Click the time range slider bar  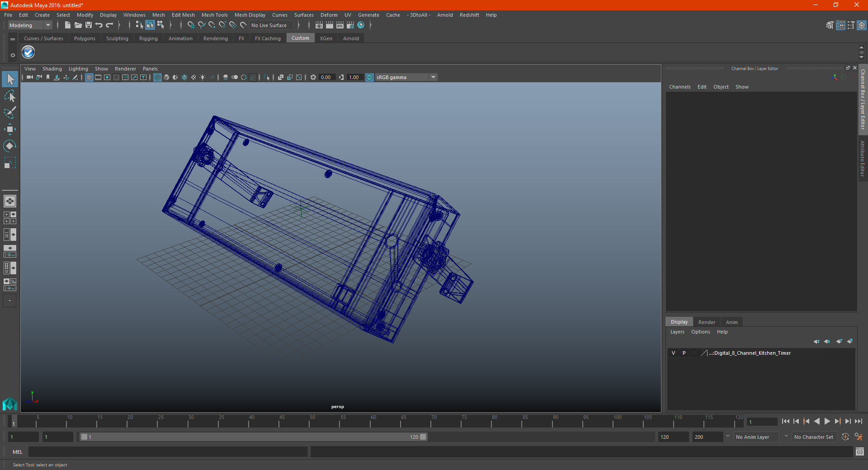coord(253,437)
